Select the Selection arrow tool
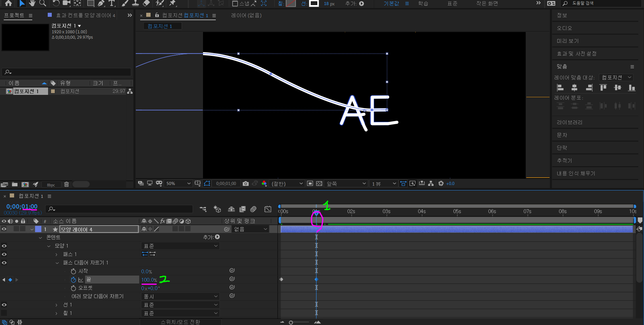644x325 pixels. click(x=22, y=3)
